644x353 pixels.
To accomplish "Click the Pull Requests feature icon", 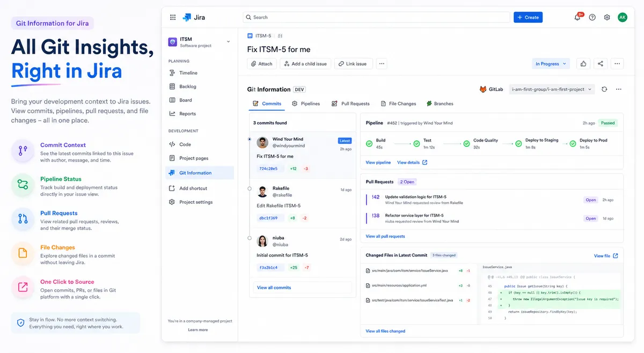I will point(23,219).
